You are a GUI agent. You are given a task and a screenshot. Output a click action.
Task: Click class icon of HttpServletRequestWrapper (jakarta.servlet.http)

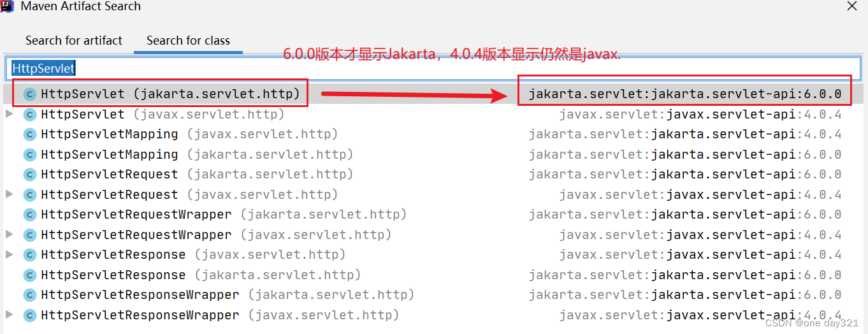pos(29,215)
